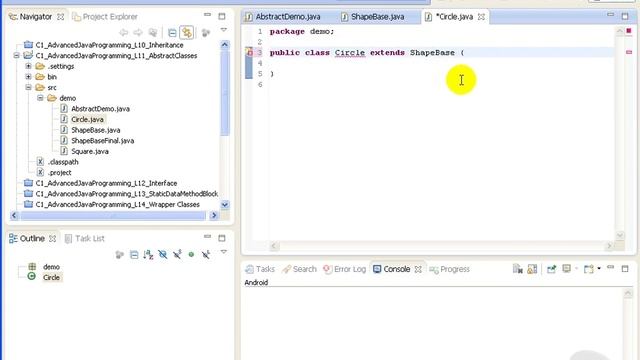Viewport: 640px width, 360px height.
Task: Collapse the src folder
Action: click(28, 87)
